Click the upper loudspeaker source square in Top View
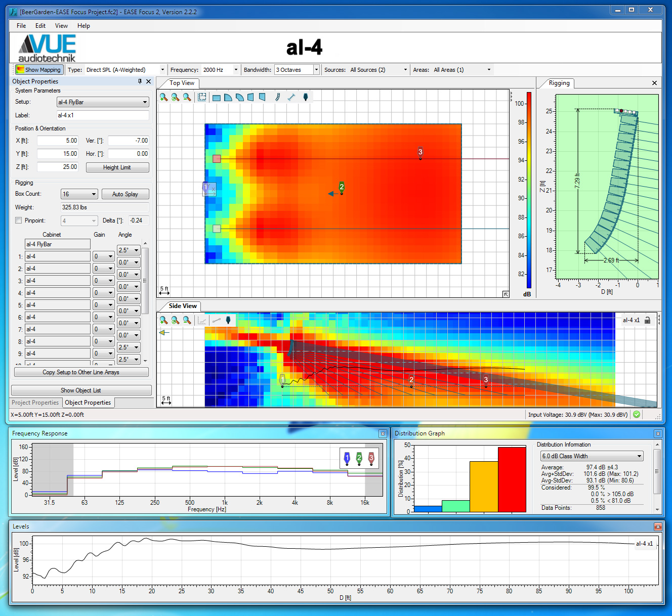This screenshot has width=672, height=616. click(217, 159)
